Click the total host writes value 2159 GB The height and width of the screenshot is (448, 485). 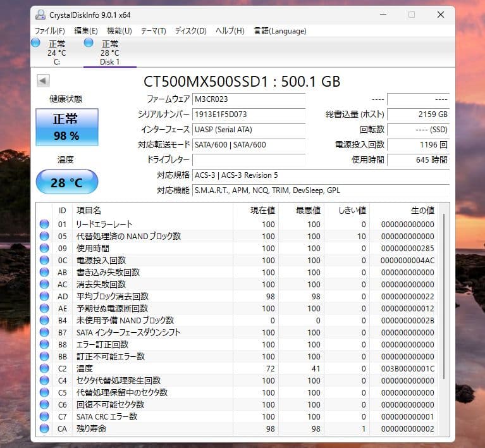coord(418,115)
